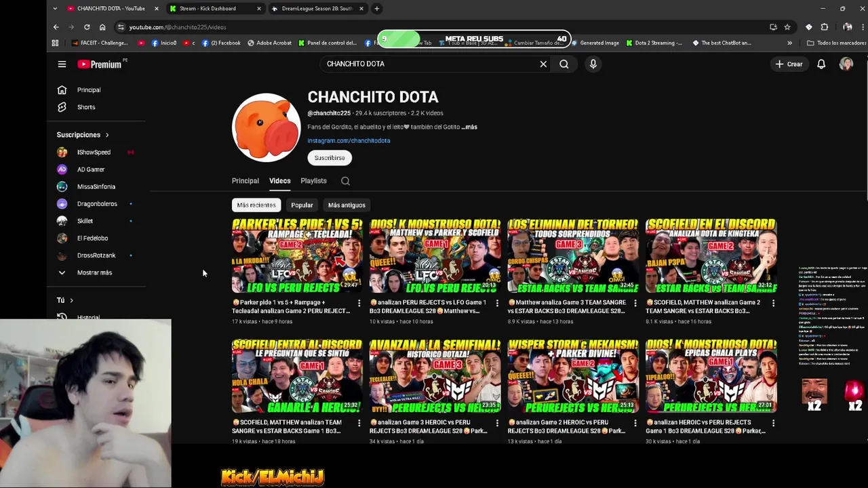Show more bookmarks with the overflow chevron
Viewport: 868px width, 488px height.
tap(789, 43)
